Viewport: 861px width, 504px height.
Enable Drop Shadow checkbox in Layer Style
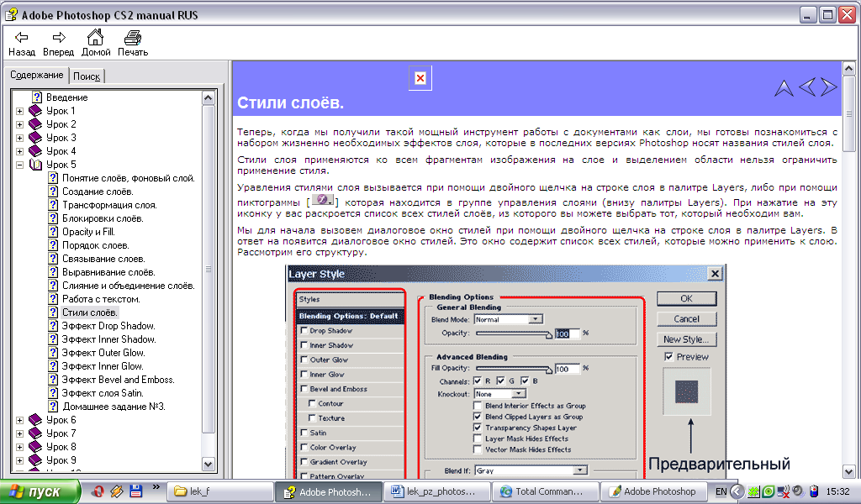tap(304, 331)
